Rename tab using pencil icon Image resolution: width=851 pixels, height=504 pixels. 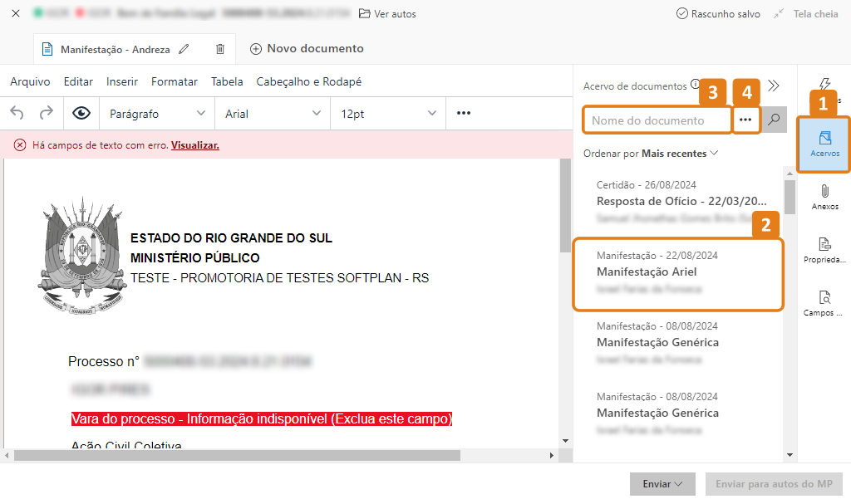184,49
